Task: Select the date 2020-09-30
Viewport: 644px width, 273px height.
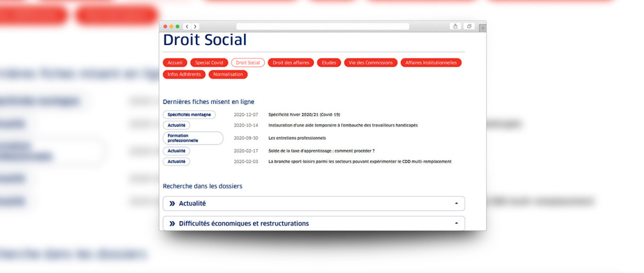Action: 246,138
